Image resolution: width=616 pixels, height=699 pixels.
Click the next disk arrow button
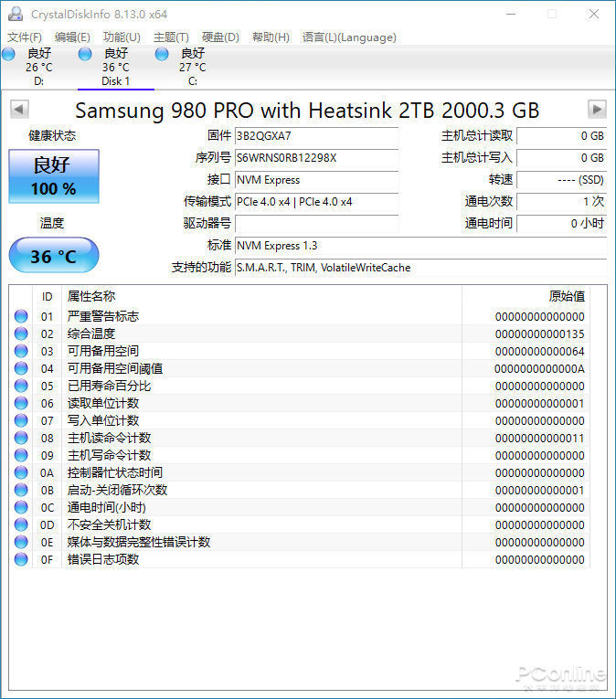pyautogui.click(x=597, y=110)
